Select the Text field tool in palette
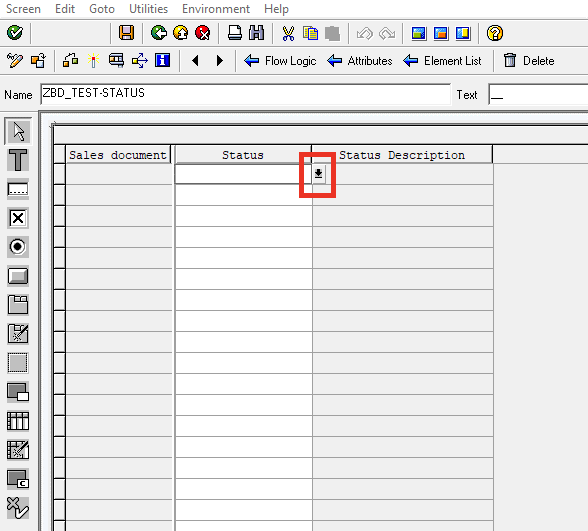The height and width of the screenshot is (531, 588). [x=18, y=160]
